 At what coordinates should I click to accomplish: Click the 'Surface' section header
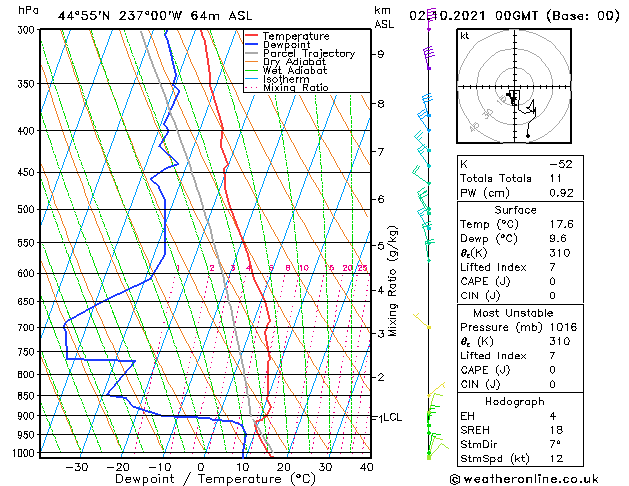point(515,210)
